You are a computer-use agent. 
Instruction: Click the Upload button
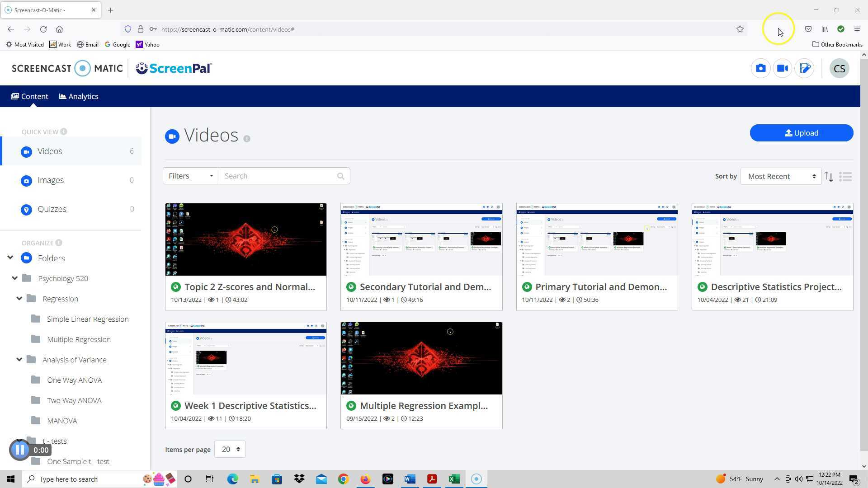pyautogui.click(x=801, y=133)
